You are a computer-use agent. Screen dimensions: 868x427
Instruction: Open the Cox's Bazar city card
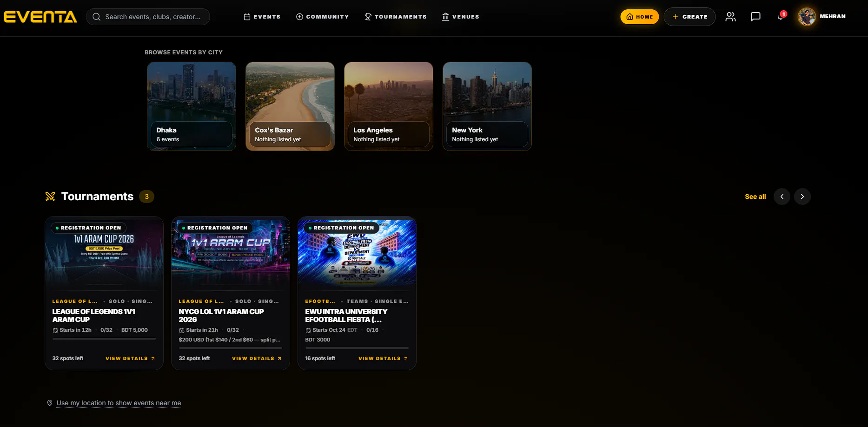290,106
